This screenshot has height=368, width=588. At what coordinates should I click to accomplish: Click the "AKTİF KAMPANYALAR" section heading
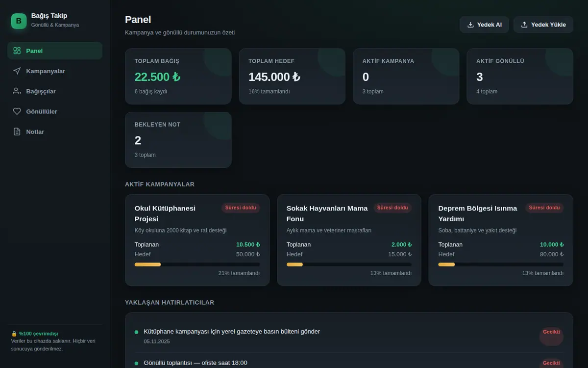(160, 184)
